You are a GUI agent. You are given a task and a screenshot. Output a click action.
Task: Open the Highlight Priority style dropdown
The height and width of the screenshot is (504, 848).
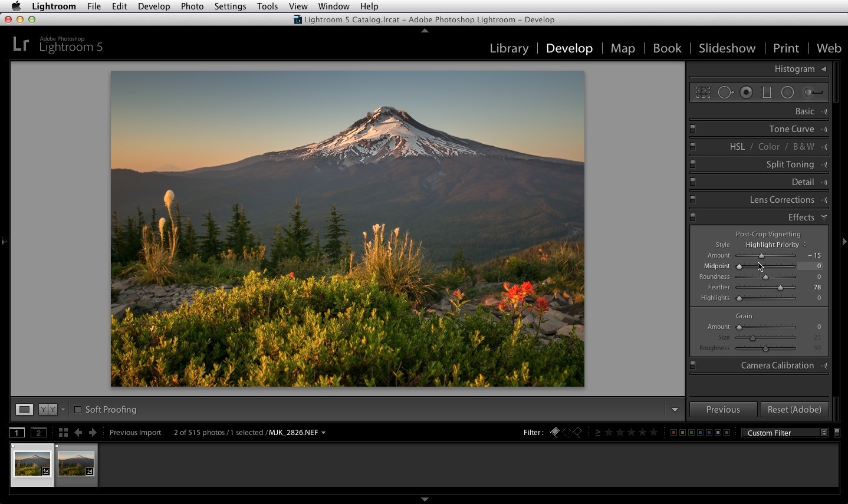[x=775, y=245]
